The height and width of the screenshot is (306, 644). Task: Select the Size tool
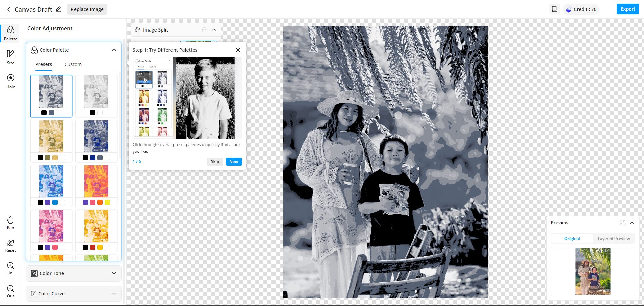coord(11,57)
